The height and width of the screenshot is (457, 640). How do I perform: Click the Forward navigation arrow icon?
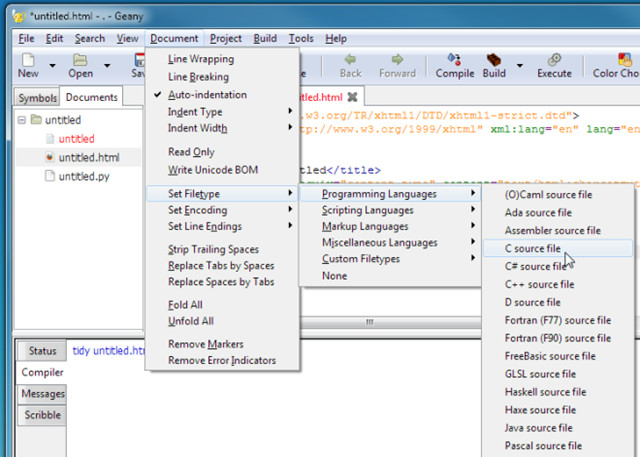click(x=397, y=60)
